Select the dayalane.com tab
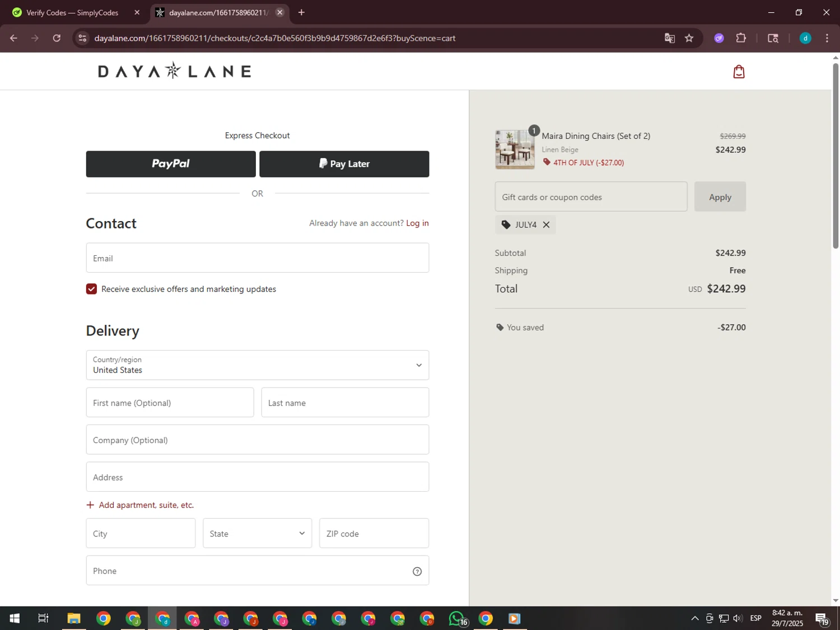840x630 pixels. (x=218, y=12)
